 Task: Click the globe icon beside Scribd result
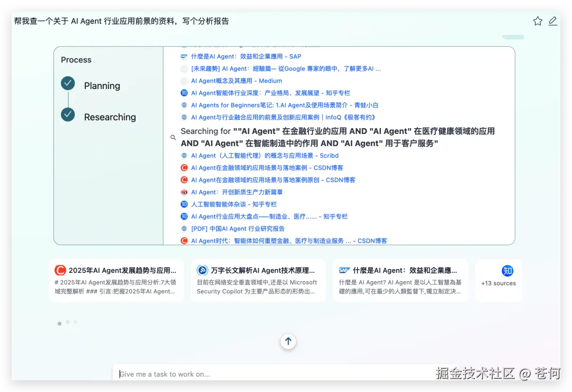(x=184, y=156)
